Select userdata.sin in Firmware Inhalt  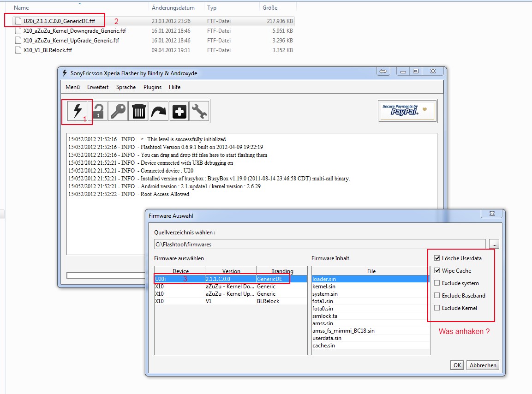[x=371, y=338]
